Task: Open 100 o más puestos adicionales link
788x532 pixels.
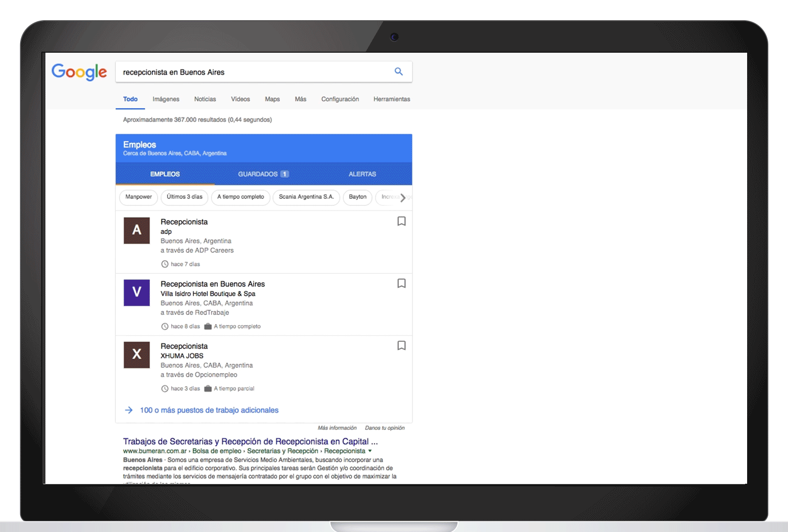Action: coord(209,410)
